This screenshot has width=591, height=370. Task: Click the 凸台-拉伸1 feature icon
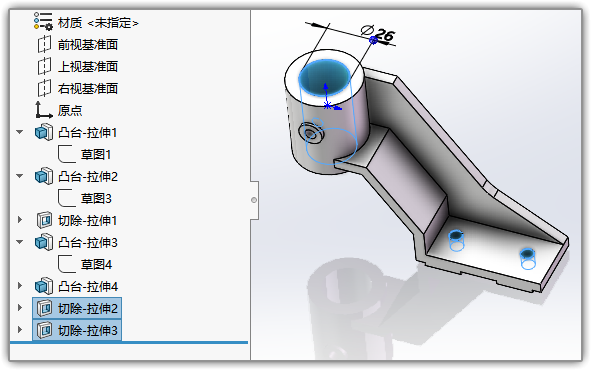pyautogui.click(x=44, y=132)
